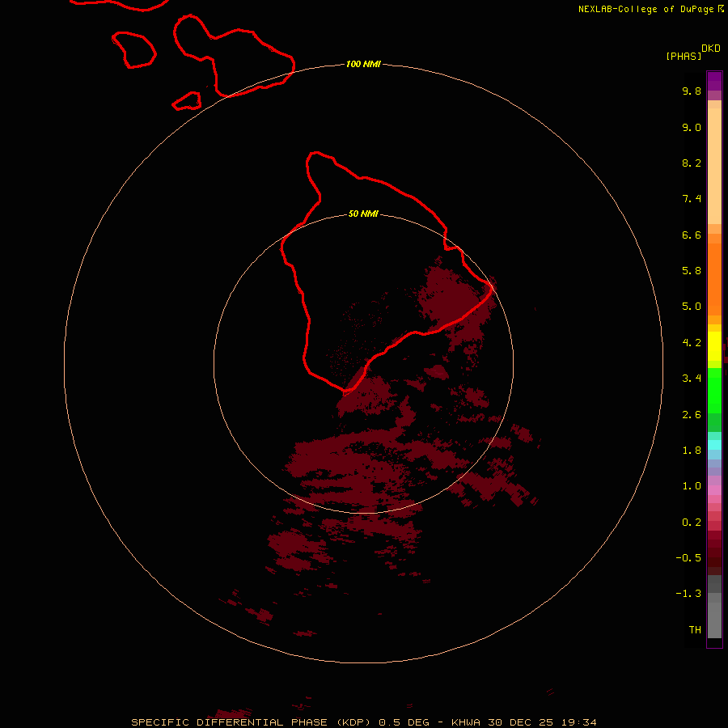Screen dimensions: 728x728
Task: Click the 6.6 legend value
Action: tap(692, 235)
